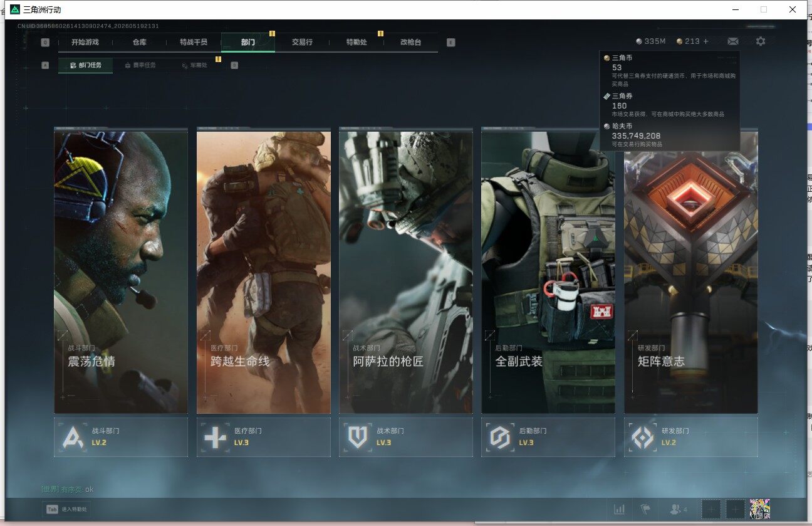Open the 跨越生命线 mission card
Viewport: 812px width, 526px height.
[264, 272]
